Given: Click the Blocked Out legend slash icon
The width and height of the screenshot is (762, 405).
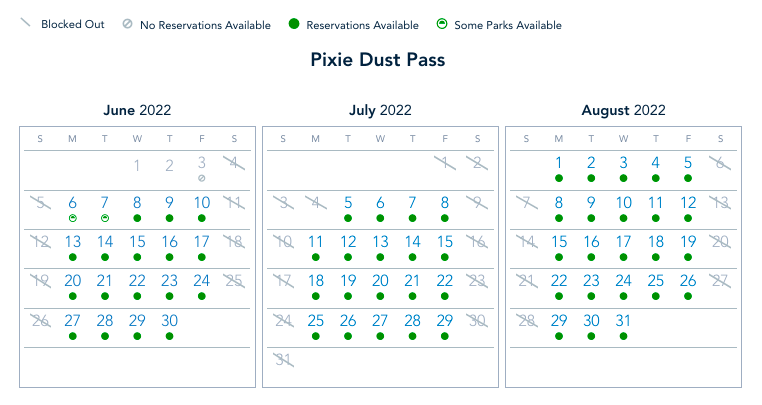Looking at the screenshot, I should tap(26, 23).
